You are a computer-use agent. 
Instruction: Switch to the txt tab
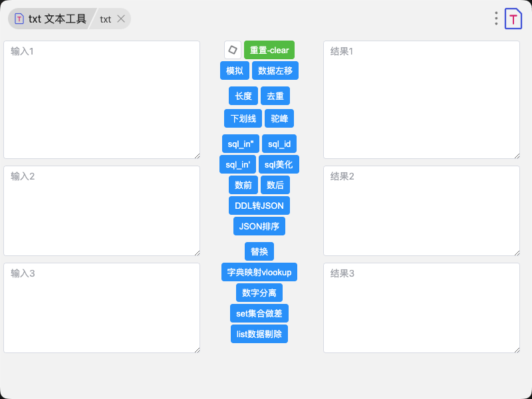[106, 19]
